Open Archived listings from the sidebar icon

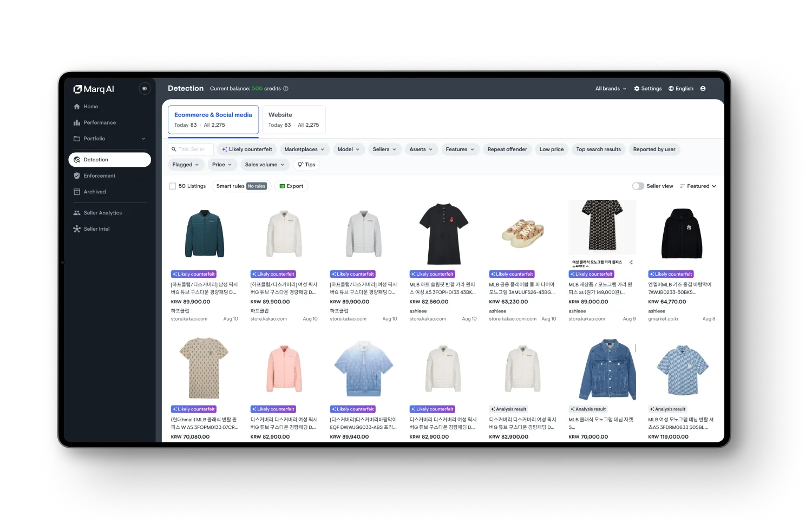[x=76, y=192]
